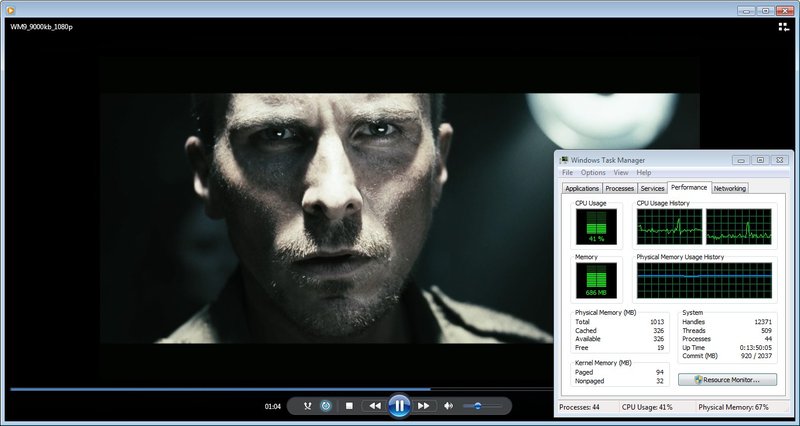Open Resource Monitor from Task Manager

[728, 380]
